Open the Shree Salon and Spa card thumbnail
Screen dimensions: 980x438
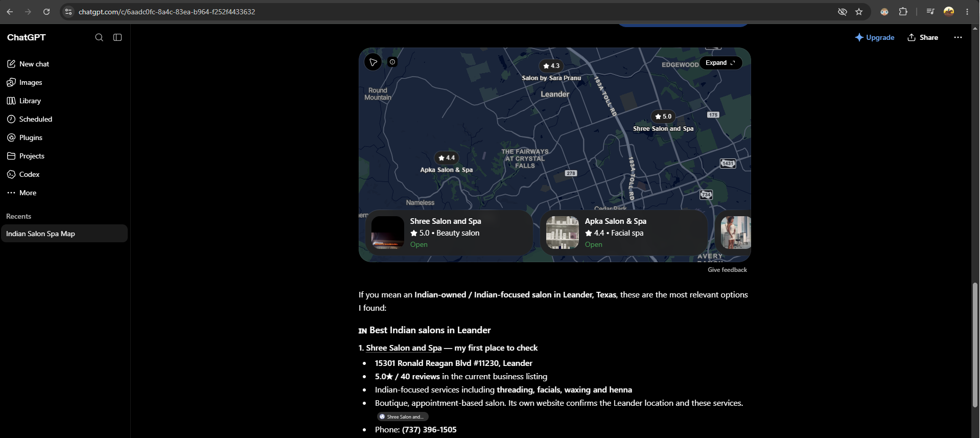[388, 233]
